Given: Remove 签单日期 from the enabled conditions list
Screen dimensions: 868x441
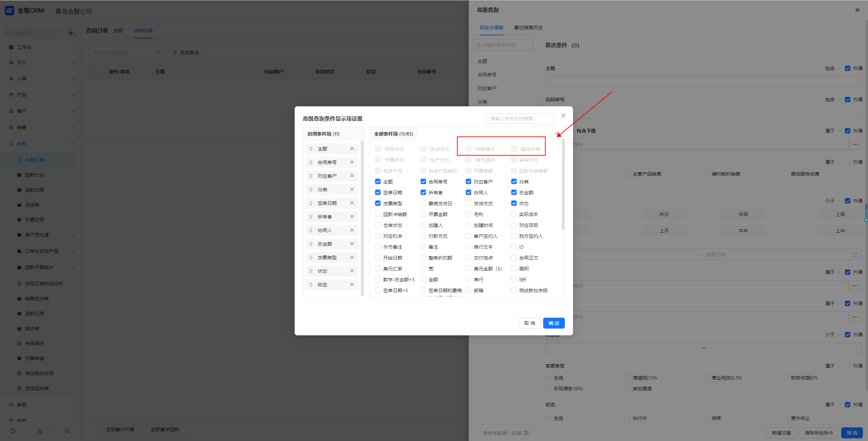Looking at the screenshot, I should coord(352,203).
